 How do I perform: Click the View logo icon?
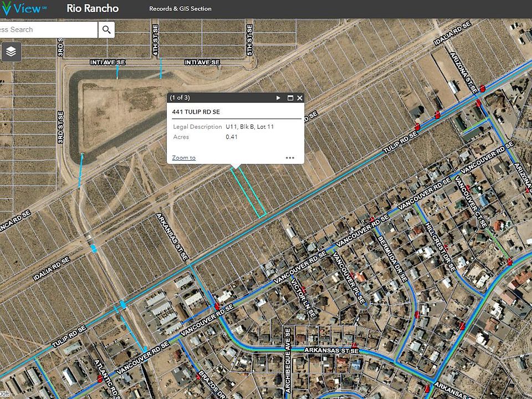click(6, 8)
